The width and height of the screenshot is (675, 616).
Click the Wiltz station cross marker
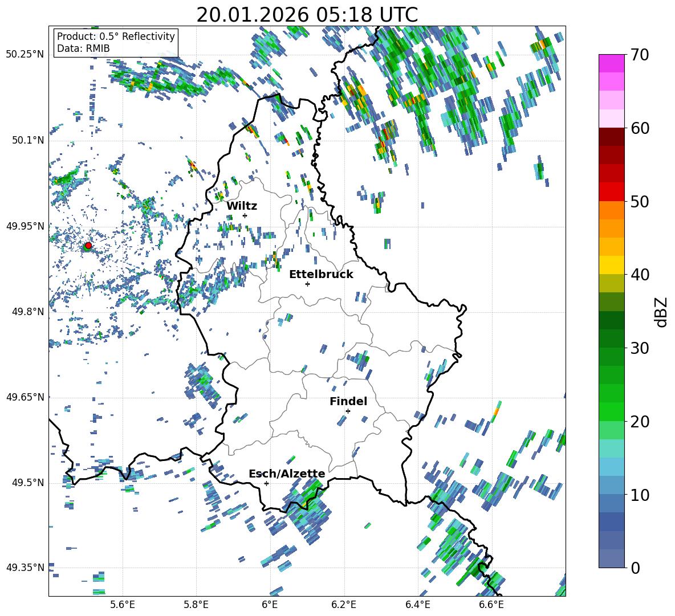pos(245,215)
